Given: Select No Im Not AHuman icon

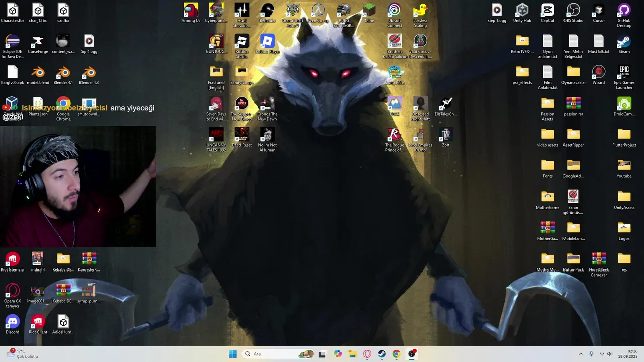Looking at the screenshot, I should click(x=267, y=140).
